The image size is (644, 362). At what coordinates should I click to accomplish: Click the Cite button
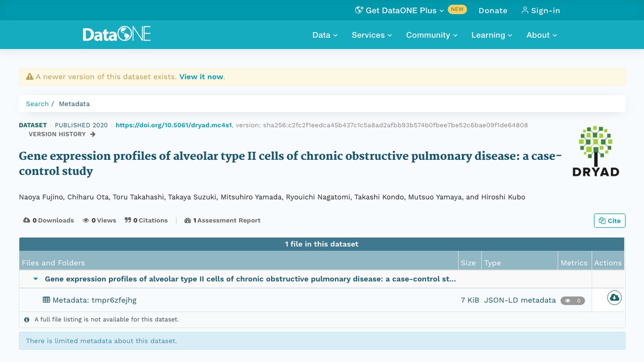pos(609,220)
